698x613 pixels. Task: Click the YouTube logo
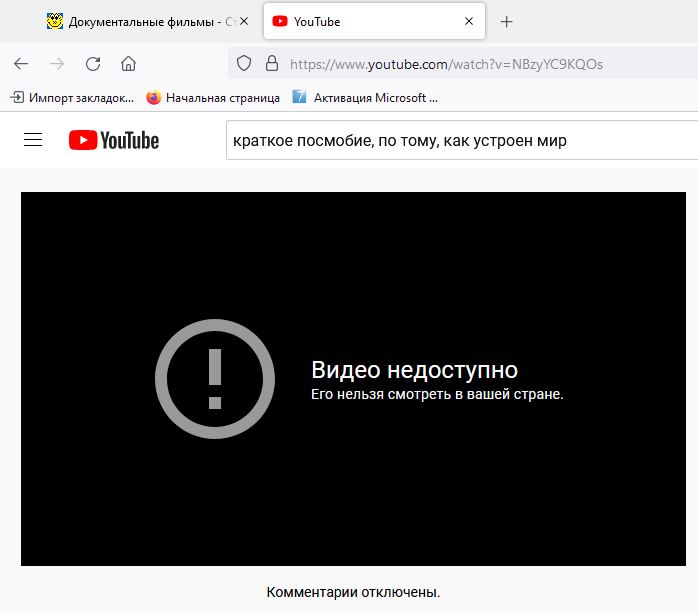point(114,140)
